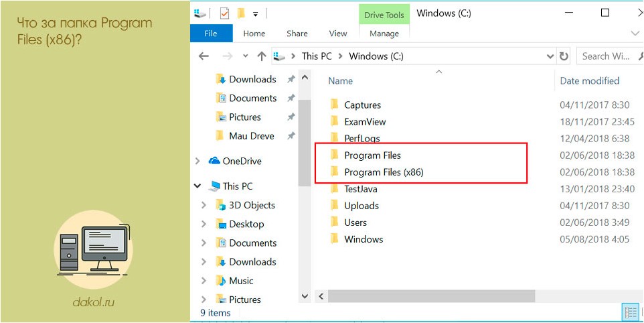The width and height of the screenshot is (644, 323).
Task: Open the Customize Quick Access Toolbar dropdown
Action: [255, 14]
